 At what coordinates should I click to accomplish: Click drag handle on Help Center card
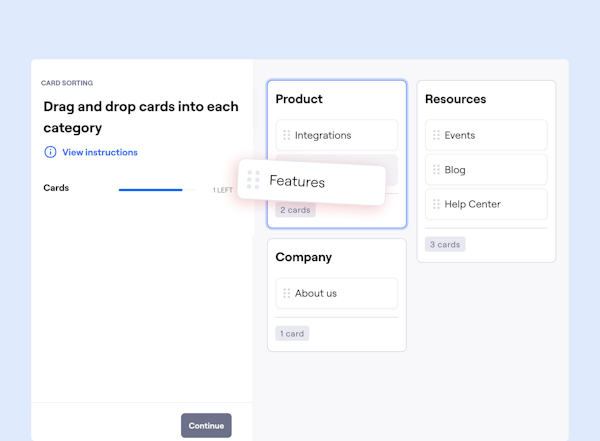coord(436,204)
